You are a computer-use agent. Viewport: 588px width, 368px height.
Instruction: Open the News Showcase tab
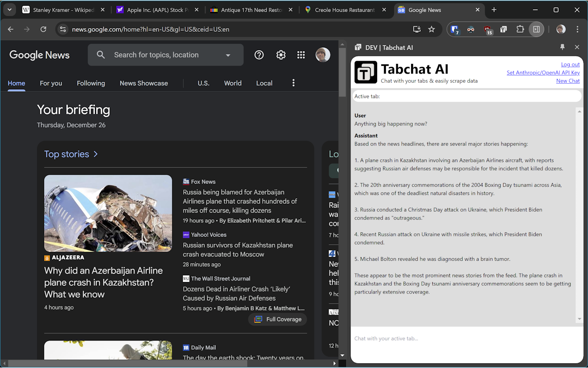pyautogui.click(x=144, y=83)
